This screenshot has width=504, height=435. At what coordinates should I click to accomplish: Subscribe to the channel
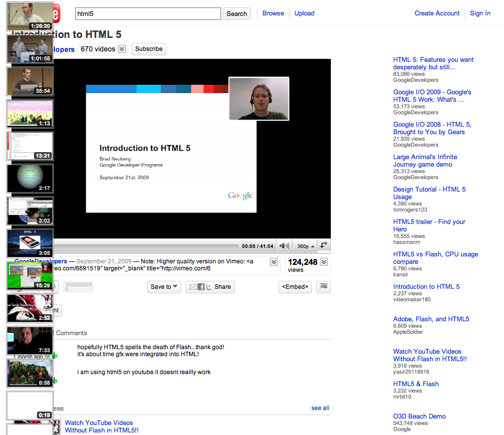pyautogui.click(x=149, y=49)
